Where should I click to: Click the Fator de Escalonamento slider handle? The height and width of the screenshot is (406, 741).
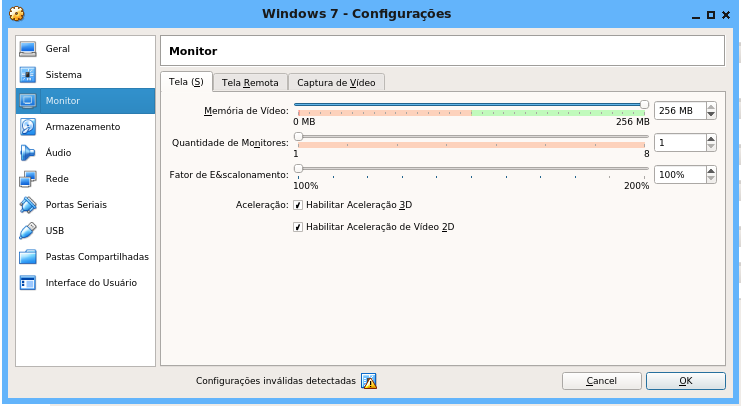click(x=298, y=168)
